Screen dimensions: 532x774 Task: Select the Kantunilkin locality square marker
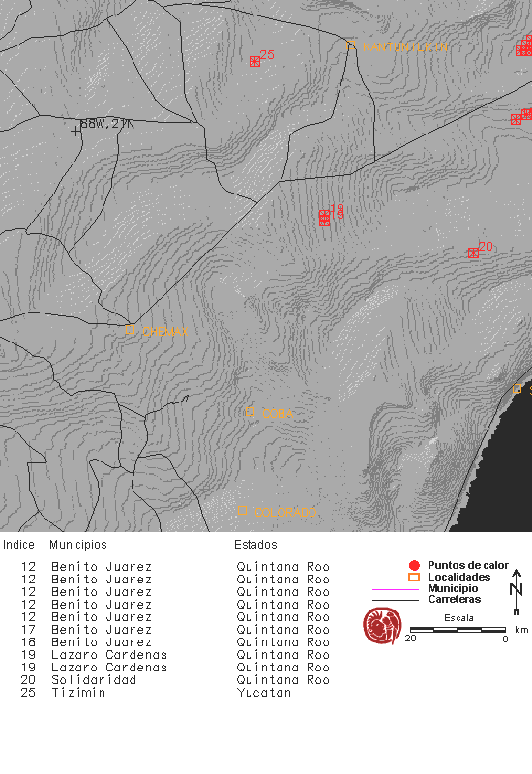tap(351, 45)
